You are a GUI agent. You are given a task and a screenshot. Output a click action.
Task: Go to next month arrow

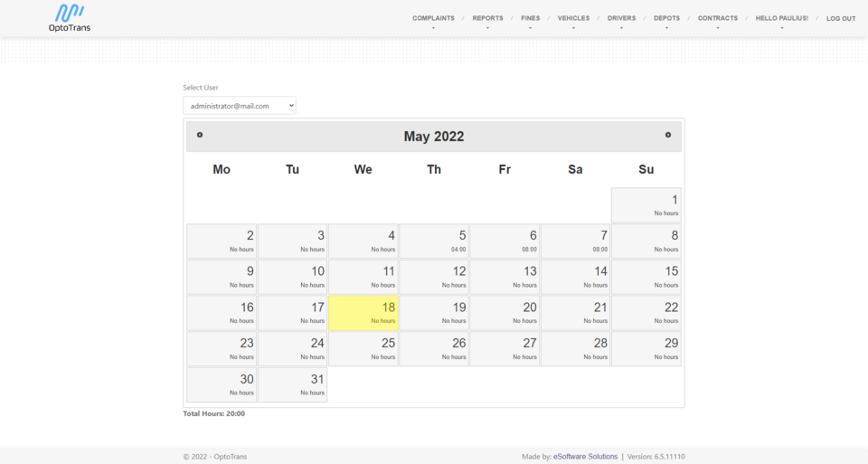[x=668, y=135]
